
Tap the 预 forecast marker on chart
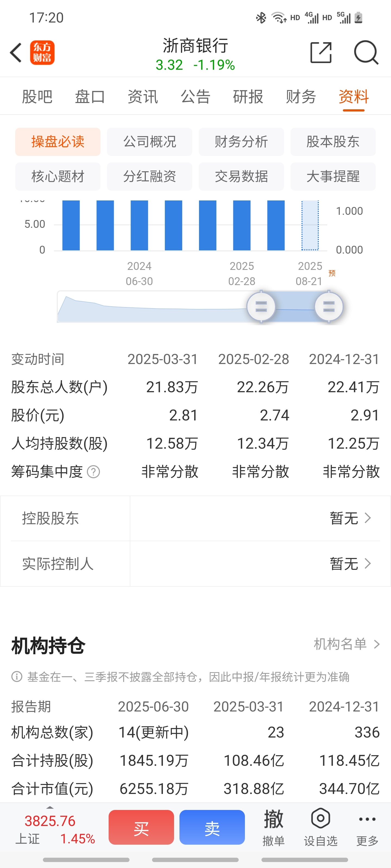(332, 273)
